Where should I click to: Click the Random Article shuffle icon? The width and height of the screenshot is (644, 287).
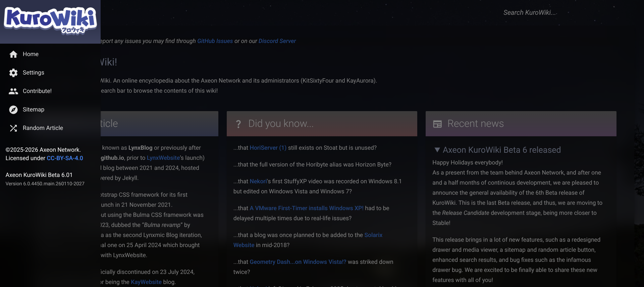(13, 128)
